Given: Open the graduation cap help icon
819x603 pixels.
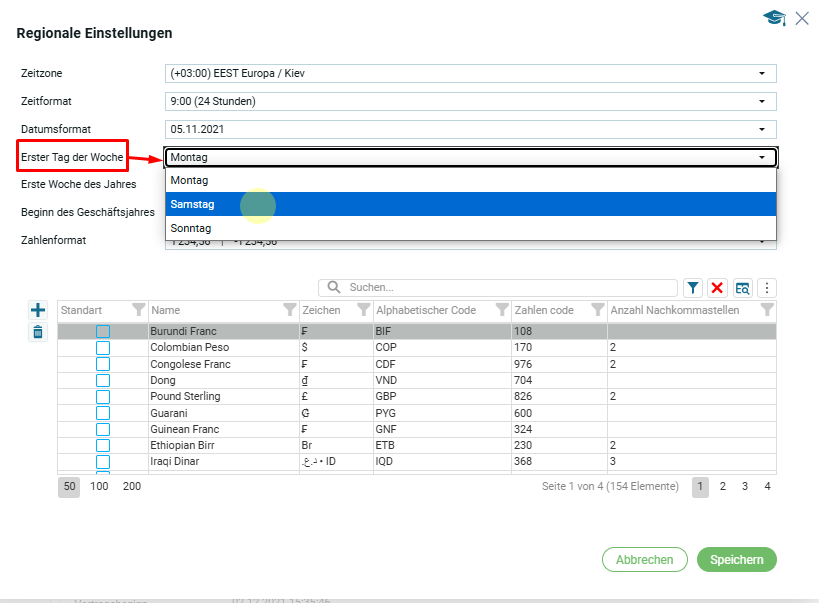Looking at the screenshot, I should pyautogui.click(x=774, y=18).
